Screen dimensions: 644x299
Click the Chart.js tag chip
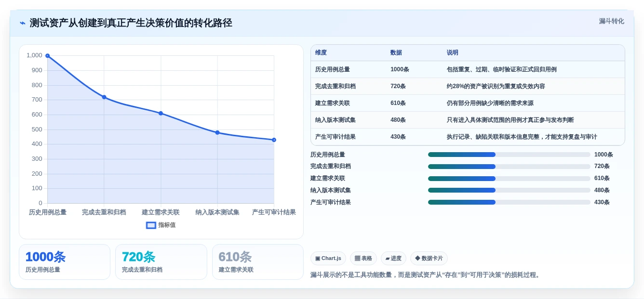click(x=328, y=259)
